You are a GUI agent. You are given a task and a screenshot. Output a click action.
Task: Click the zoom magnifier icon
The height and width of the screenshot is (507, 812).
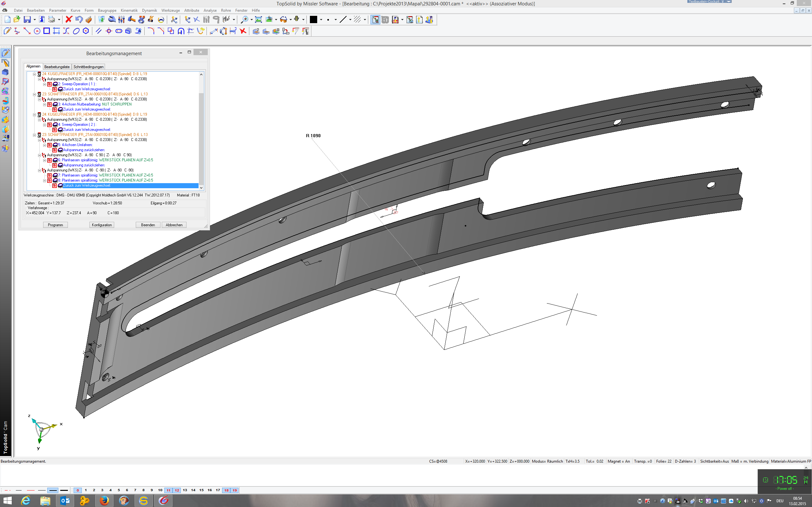pos(245,19)
